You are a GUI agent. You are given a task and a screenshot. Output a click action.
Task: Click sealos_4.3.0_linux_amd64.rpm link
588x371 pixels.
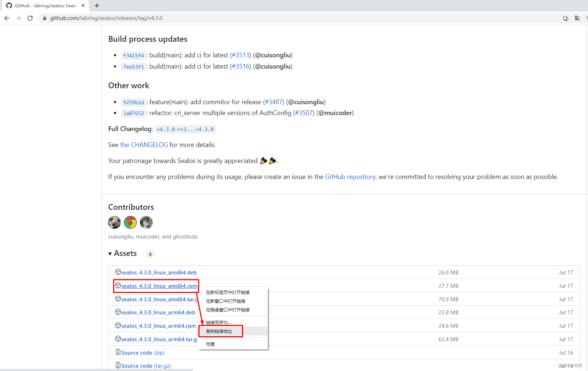[x=159, y=286]
